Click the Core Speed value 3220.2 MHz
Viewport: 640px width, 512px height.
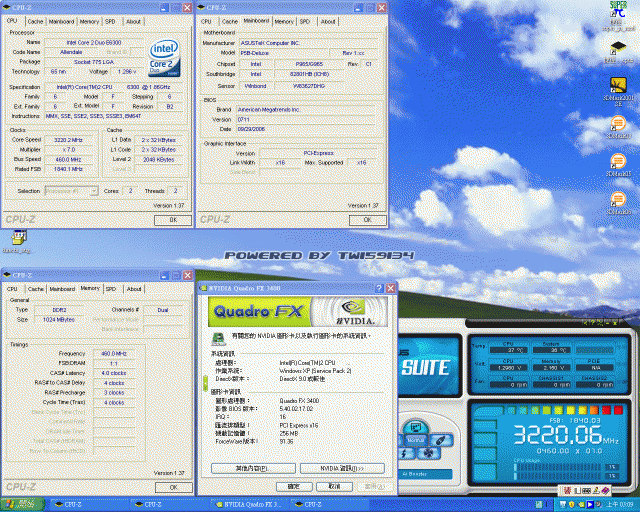69,140
